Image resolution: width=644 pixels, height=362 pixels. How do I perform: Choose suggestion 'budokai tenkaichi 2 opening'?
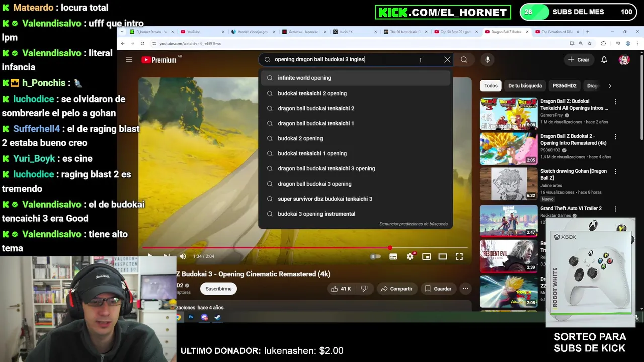pos(355,93)
